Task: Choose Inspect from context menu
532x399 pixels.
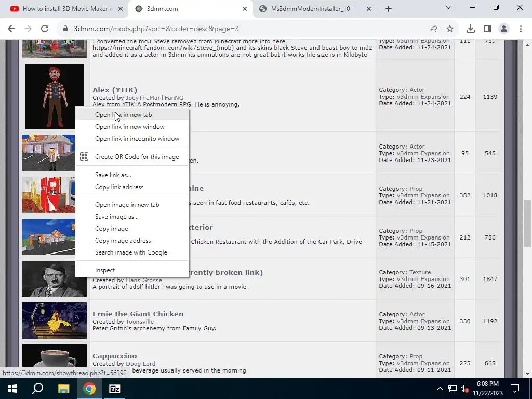Action: tap(132, 270)
